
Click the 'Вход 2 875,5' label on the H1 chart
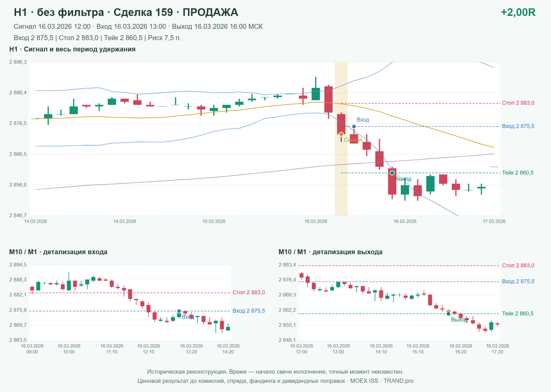(518, 126)
